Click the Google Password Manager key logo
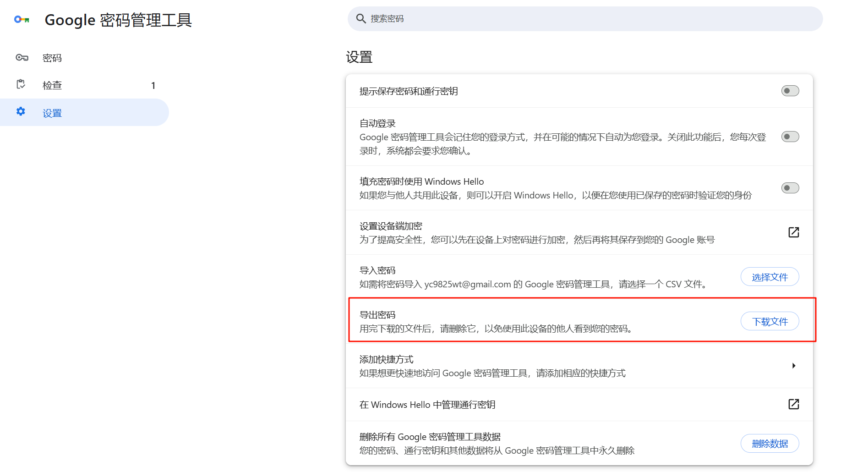Screen dimensions: 868x472 [22, 19]
